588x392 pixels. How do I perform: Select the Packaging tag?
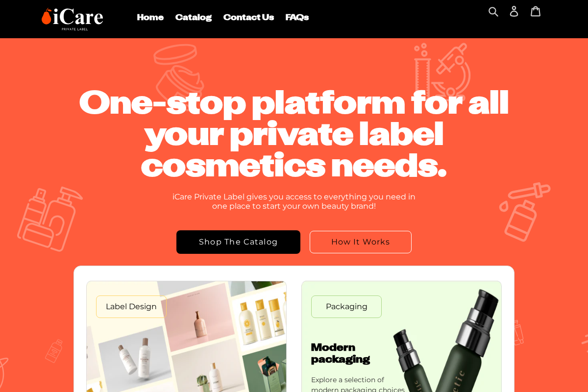pyautogui.click(x=346, y=307)
